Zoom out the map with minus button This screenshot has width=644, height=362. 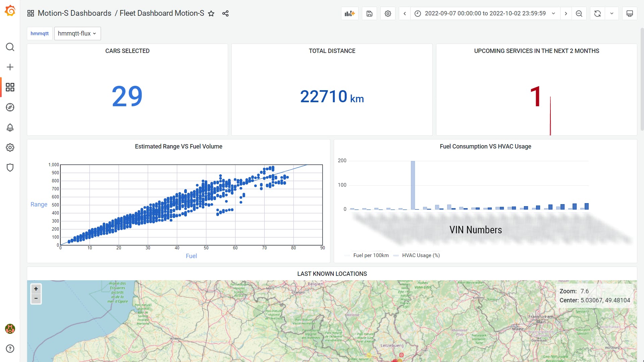coord(36,299)
